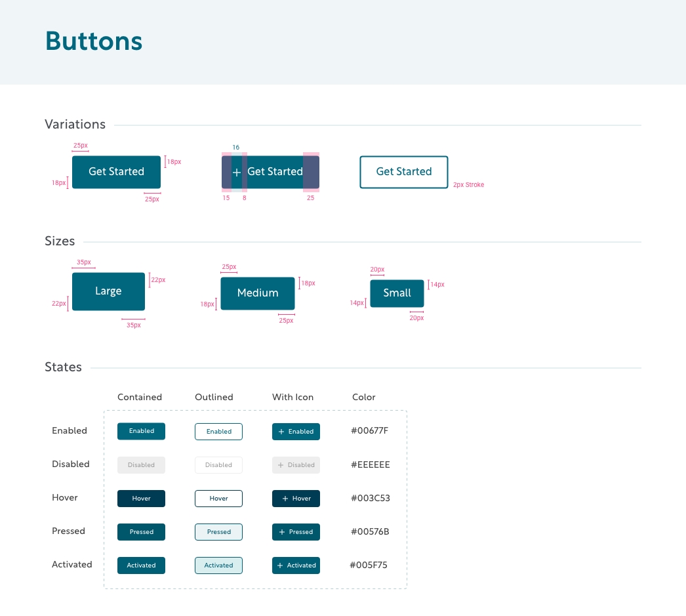Click the outlined Activated button
Screen dimensions: 686x616
pos(219,565)
